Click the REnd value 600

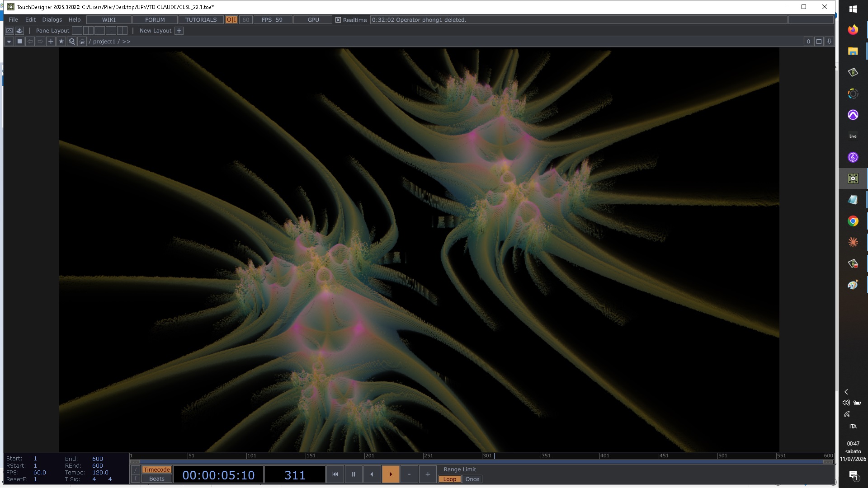click(x=98, y=466)
